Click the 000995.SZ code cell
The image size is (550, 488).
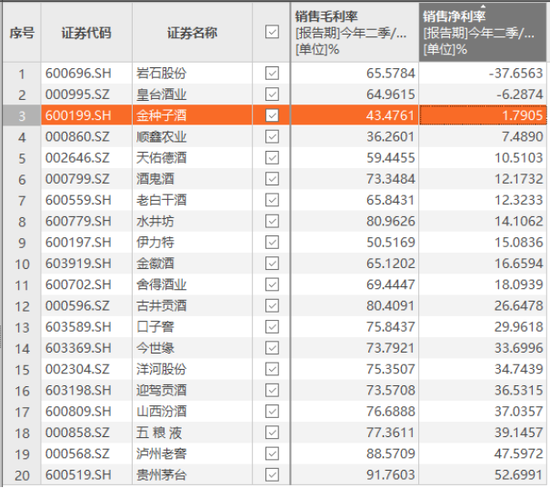pos(87,94)
